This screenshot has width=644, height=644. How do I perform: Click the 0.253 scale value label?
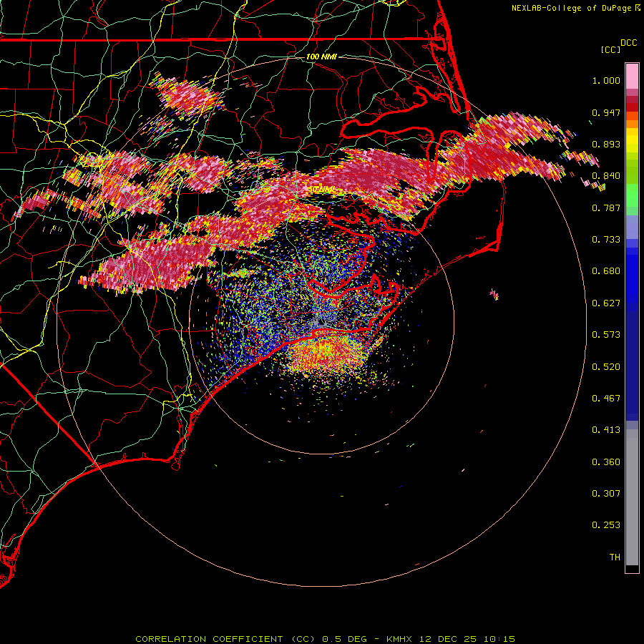point(606,525)
